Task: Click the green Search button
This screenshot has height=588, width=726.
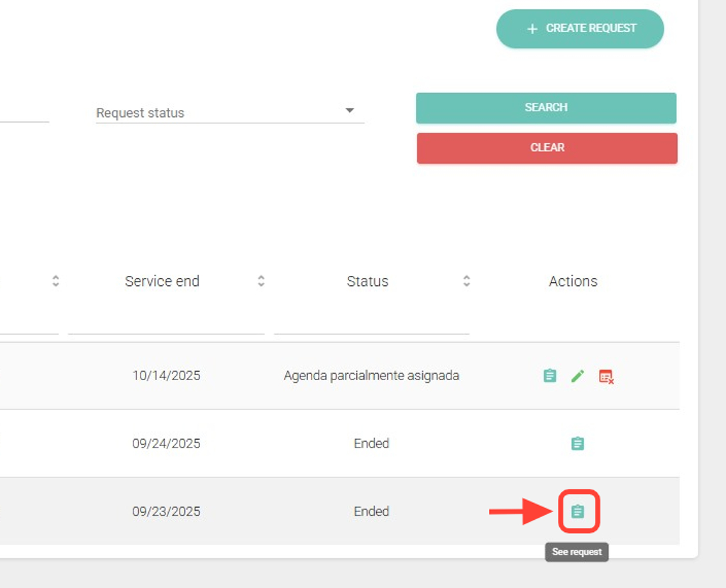Action: point(546,108)
